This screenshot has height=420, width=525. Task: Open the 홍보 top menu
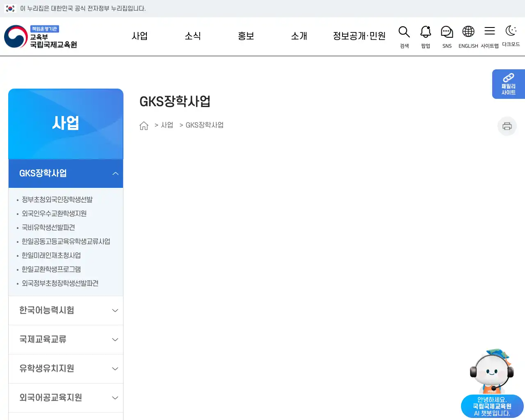(246, 36)
